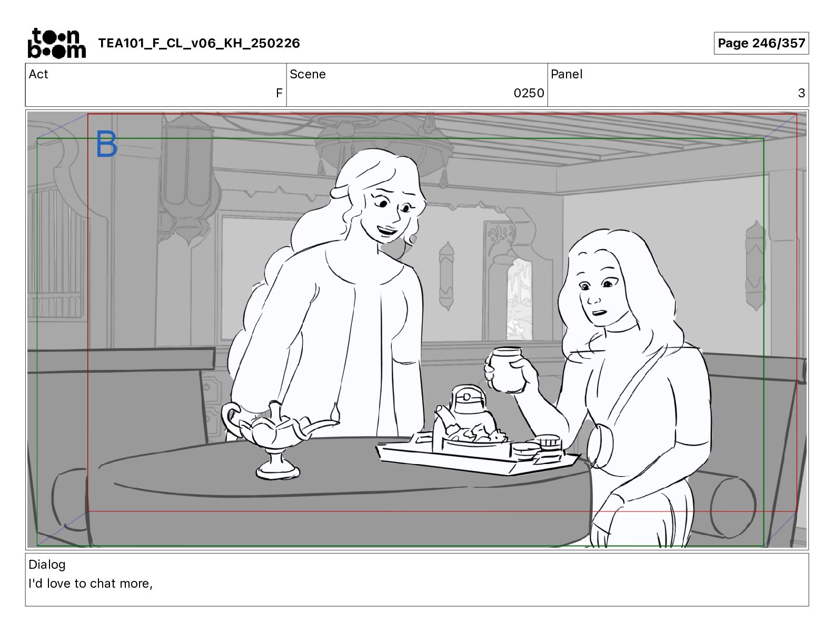Click the Page 246/357 indicator
The height and width of the screenshot is (644, 834).
tap(761, 43)
